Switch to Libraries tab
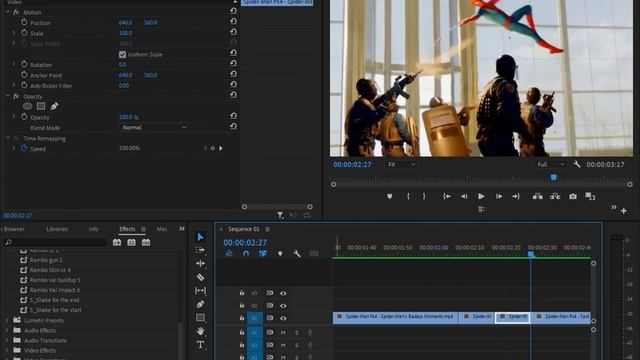 coord(57,229)
